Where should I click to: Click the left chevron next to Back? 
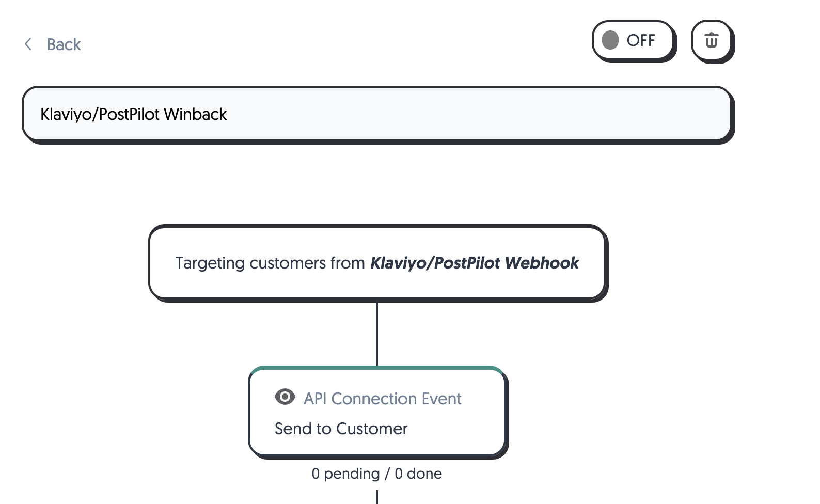click(28, 44)
